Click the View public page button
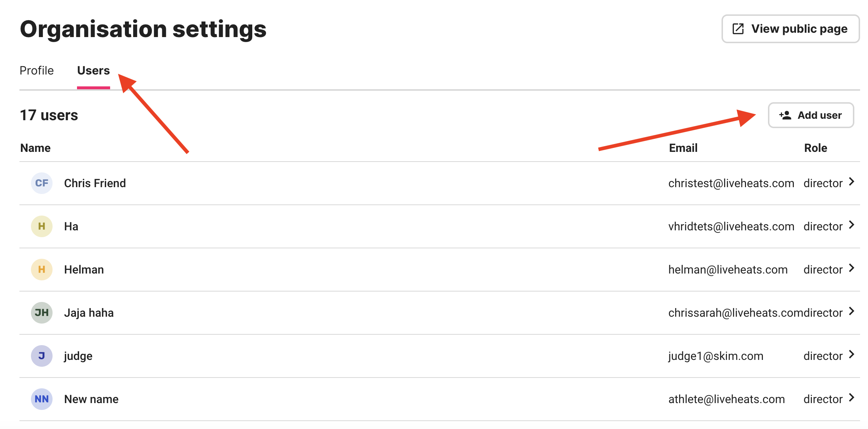Viewport: 868px width, 429px height. point(791,29)
